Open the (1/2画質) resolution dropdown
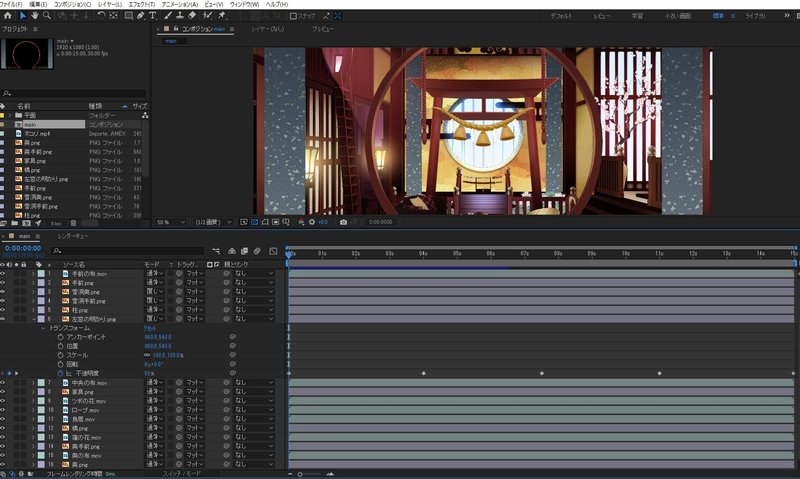 pos(213,222)
